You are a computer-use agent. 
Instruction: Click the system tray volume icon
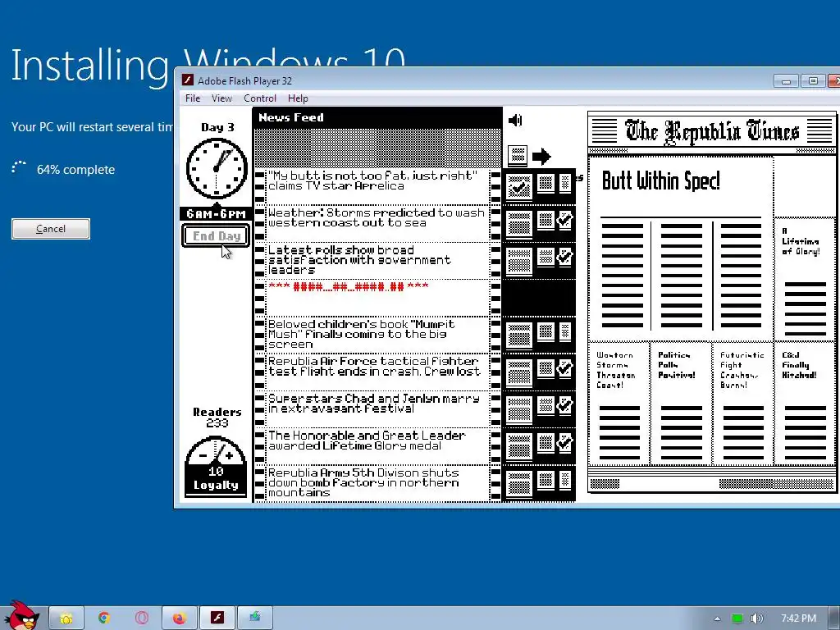pos(756,619)
